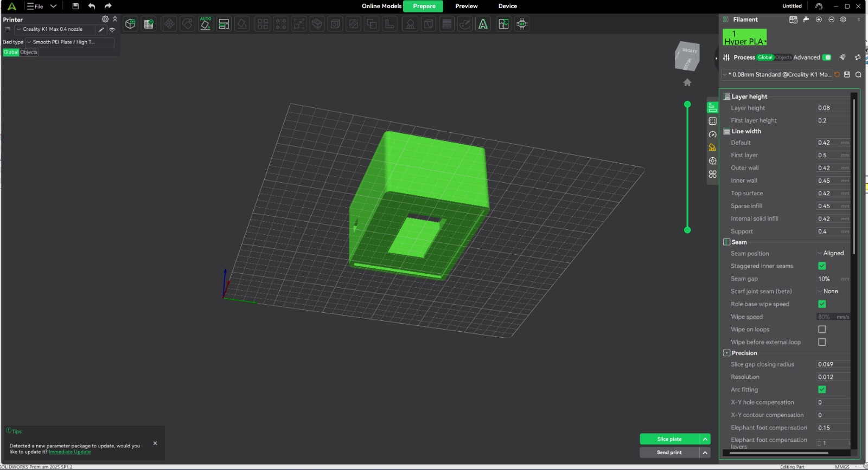Open the Assembly view puzzle icon
This screenshot has height=470, width=868.
503,24
